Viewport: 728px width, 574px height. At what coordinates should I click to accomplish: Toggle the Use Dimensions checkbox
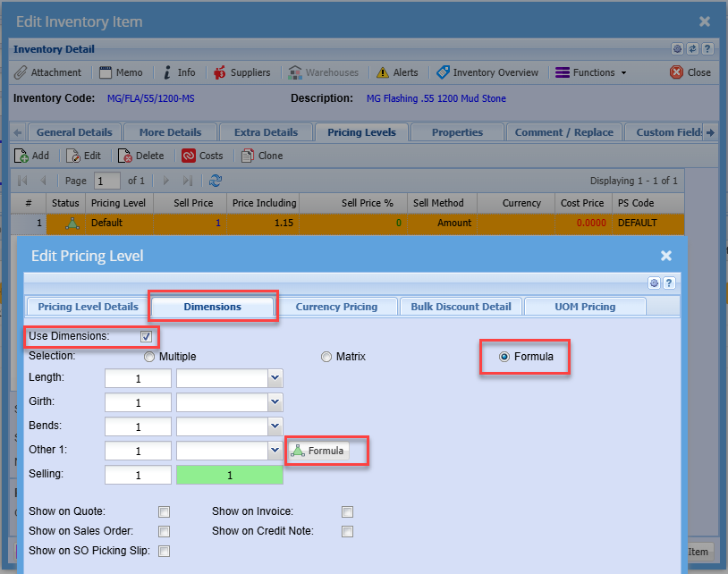click(147, 337)
